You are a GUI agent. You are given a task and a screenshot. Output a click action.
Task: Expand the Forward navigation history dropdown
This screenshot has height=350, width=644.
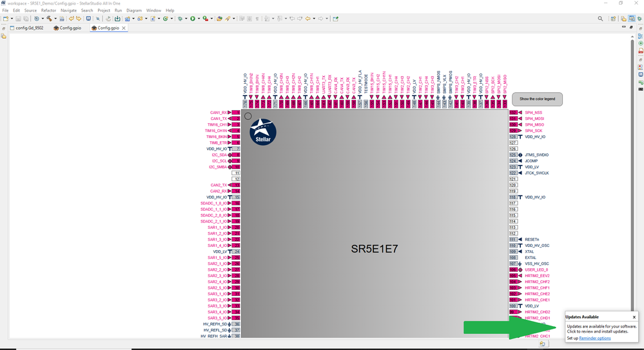[x=327, y=19]
